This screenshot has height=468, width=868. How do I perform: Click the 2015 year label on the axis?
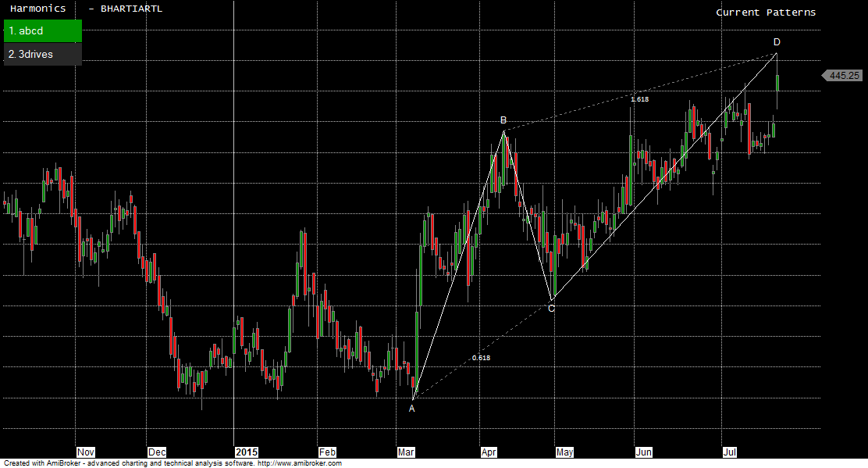[x=247, y=452]
